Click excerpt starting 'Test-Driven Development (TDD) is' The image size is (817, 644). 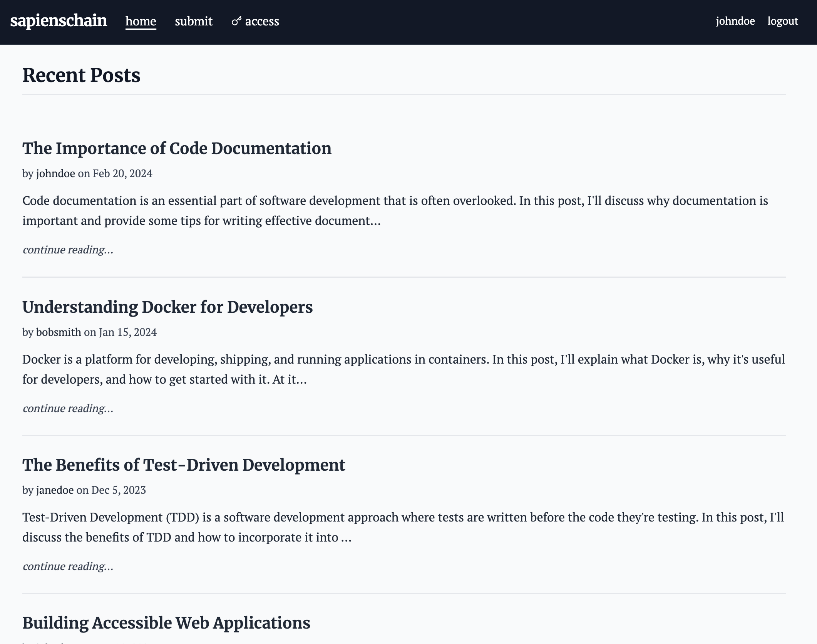tap(403, 527)
